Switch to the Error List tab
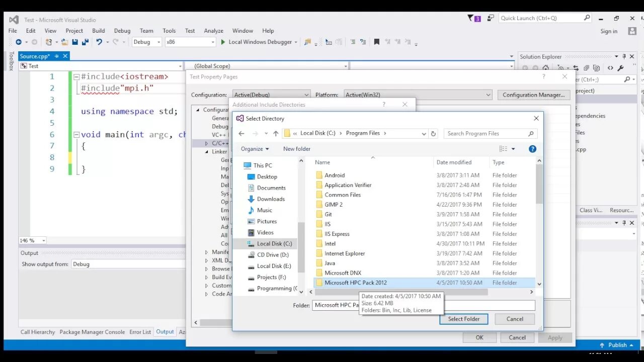Image resolution: width=644 pixels, height=362 pixels. click(x=140, y=332)
